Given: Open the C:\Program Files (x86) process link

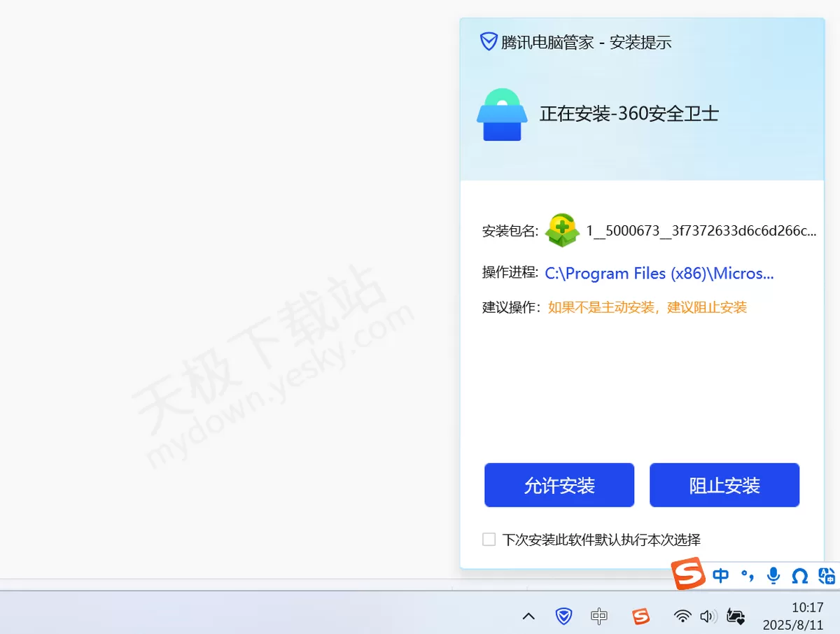Looking at the screenshot, I should click(x=659, y=274).
